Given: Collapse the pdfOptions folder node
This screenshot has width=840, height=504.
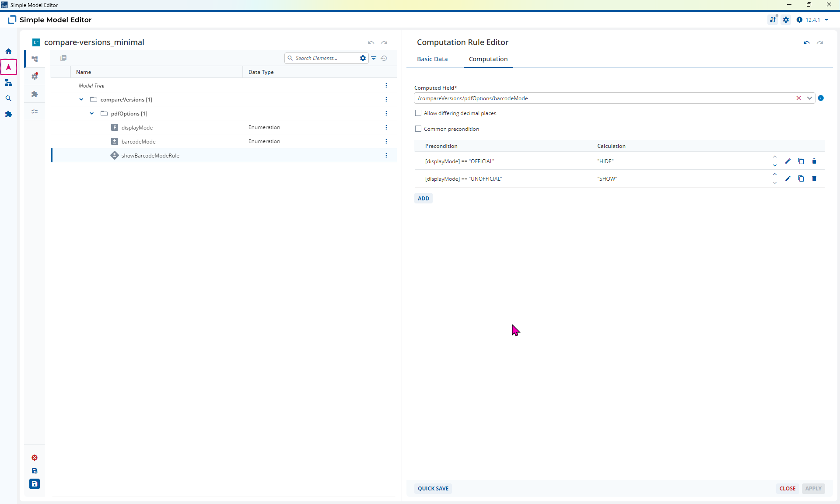Looking at the screenshot, I should [x=91, y=113].
